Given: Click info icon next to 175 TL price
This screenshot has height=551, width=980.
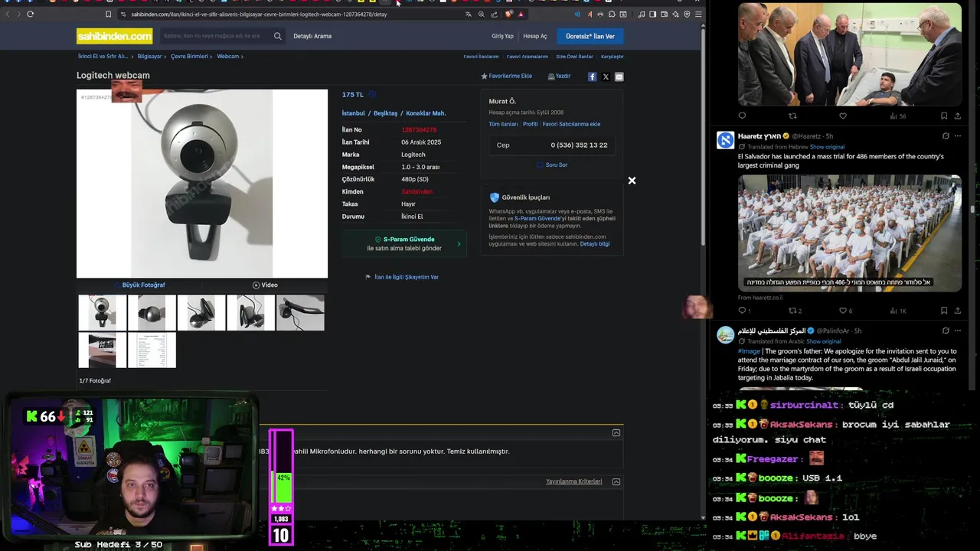Looking at the screenshot, I should (x=372, y=94).
